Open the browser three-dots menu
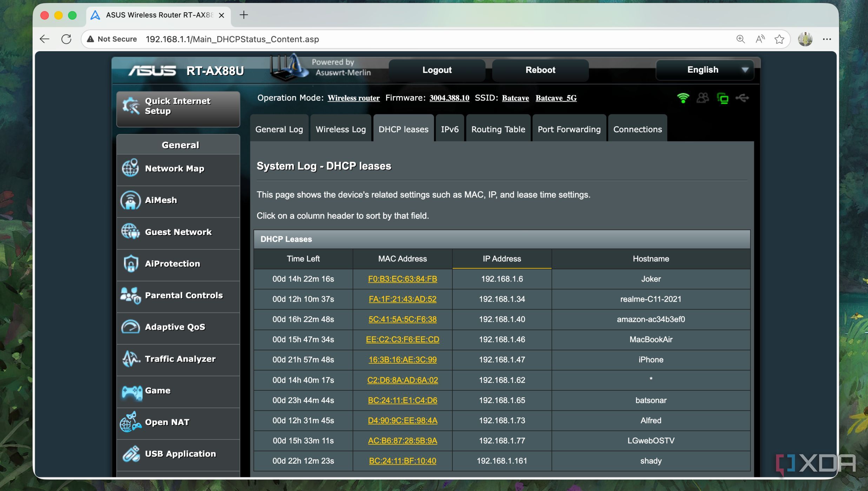Screen dimensions: 868x491 827,39
